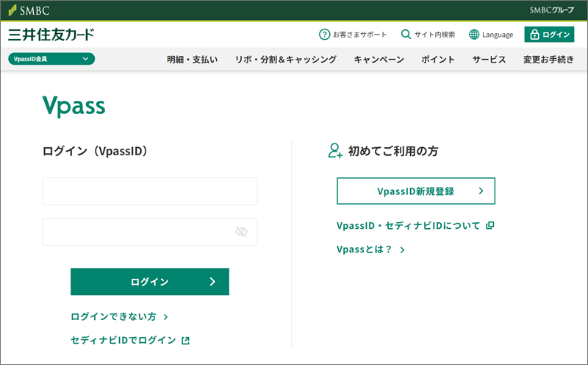Open the 明細・支払い menu

(x=192, y=60)
